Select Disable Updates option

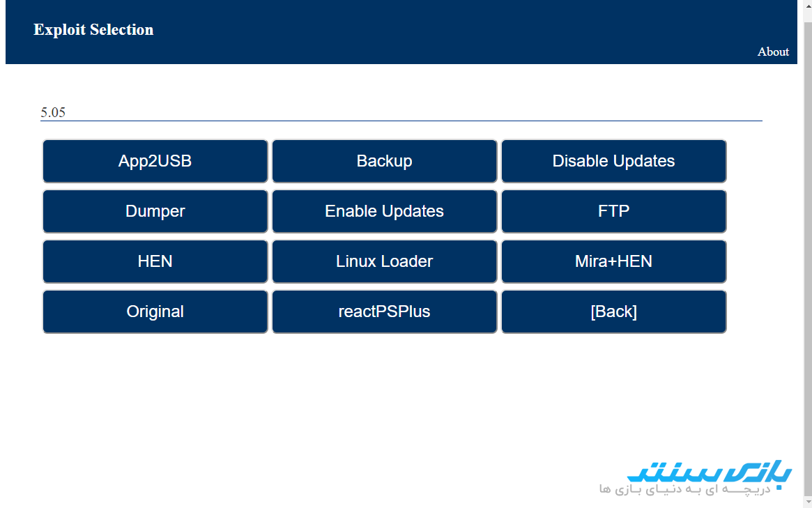pyautogui.click(x=613, y=161)
